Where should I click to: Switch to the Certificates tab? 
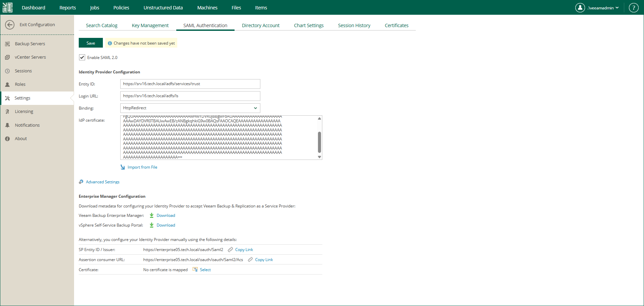(396, 25)
